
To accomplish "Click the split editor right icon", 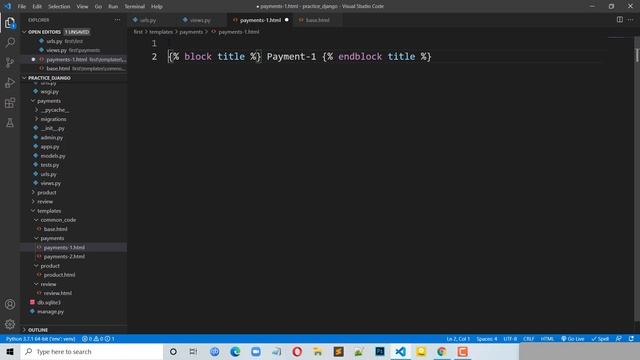I will [x=620, y=20].
